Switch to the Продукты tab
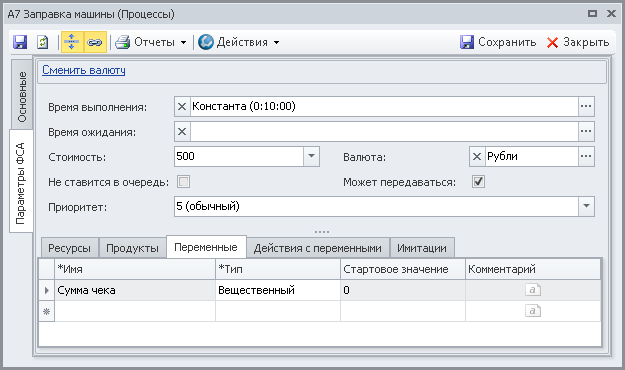 pyautogui.click(x=132, y=248)
